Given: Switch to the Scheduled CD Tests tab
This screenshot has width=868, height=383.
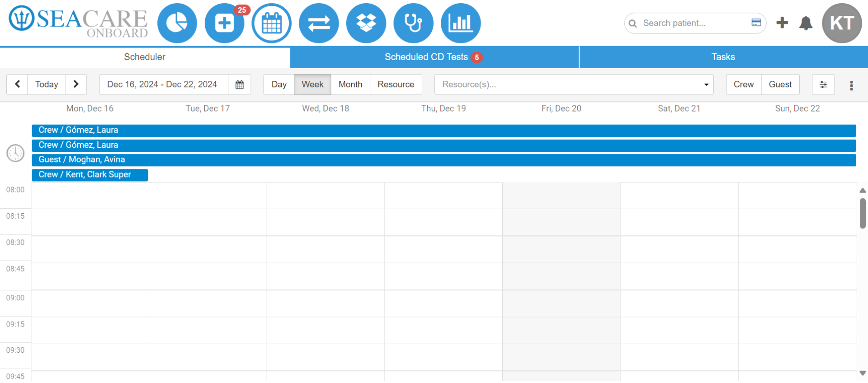Looking at the screenshot, I should (434, 57).
